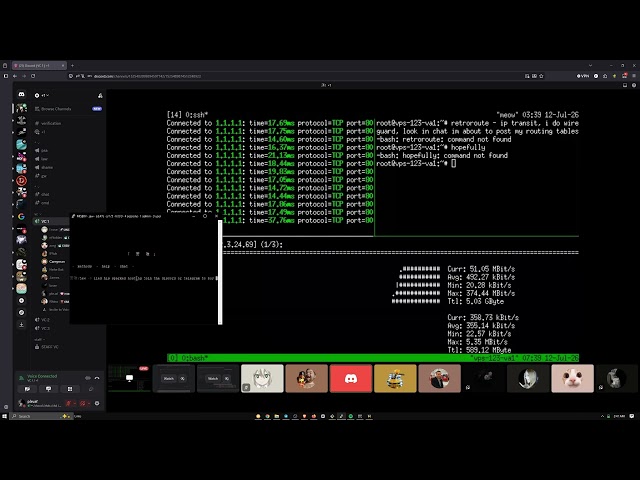Bookmark this page star icon
The image size is (640, 480).
tap(542, 76)
